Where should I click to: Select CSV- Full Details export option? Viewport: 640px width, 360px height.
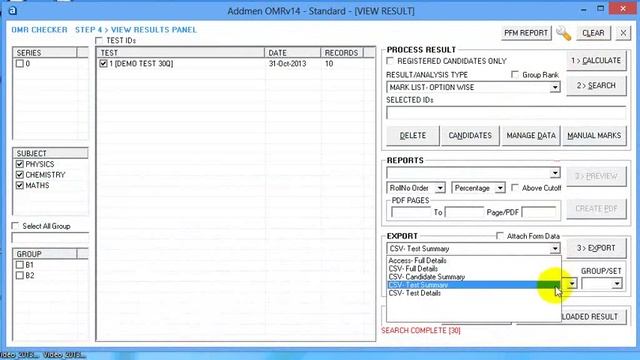click(473, 269)
